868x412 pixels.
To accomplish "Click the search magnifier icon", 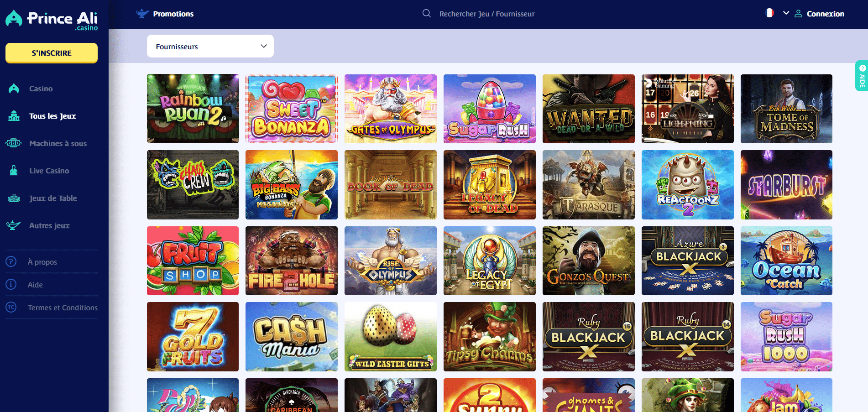I will click(427, 13).
